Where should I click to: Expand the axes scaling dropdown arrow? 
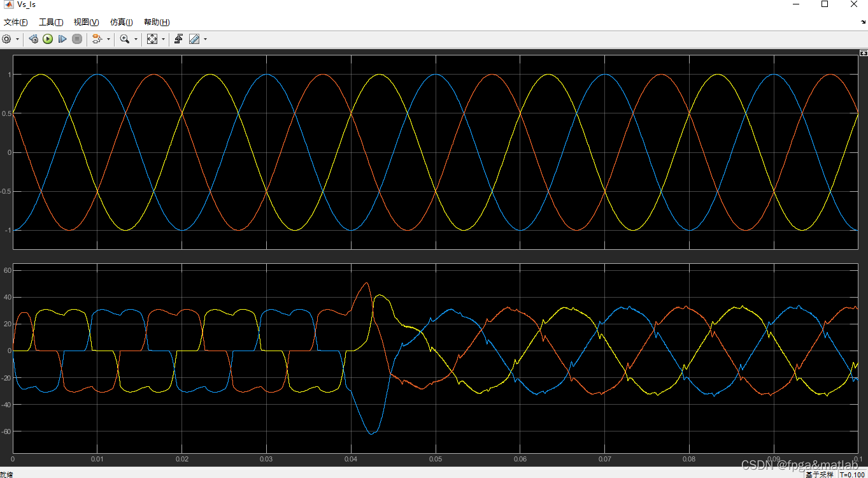tap(164, 40)
